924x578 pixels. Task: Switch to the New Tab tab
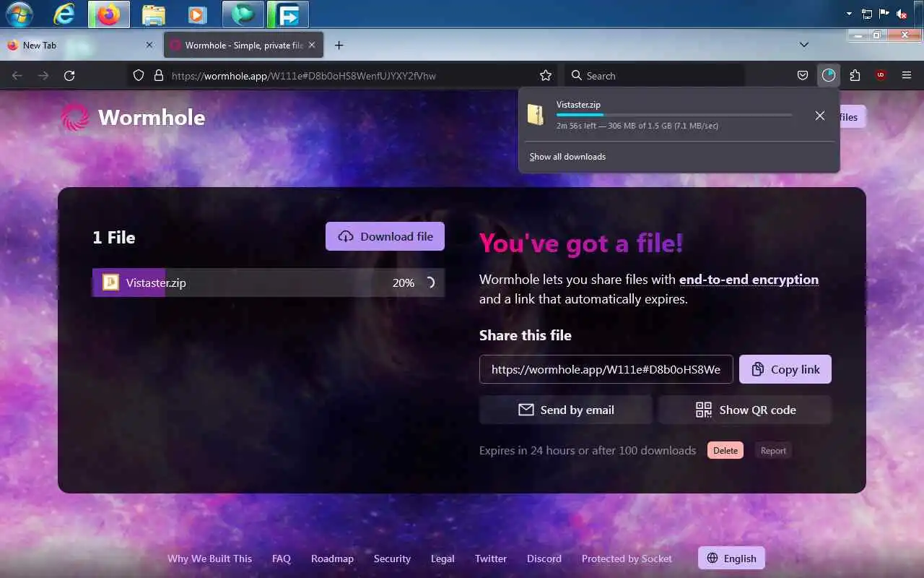(79, 45)
